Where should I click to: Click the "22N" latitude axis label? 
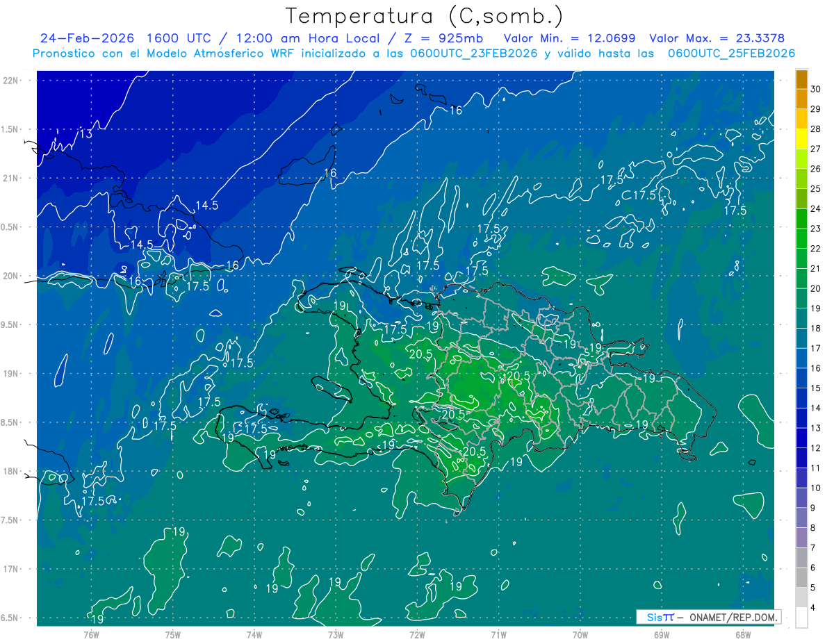point(12,80)
